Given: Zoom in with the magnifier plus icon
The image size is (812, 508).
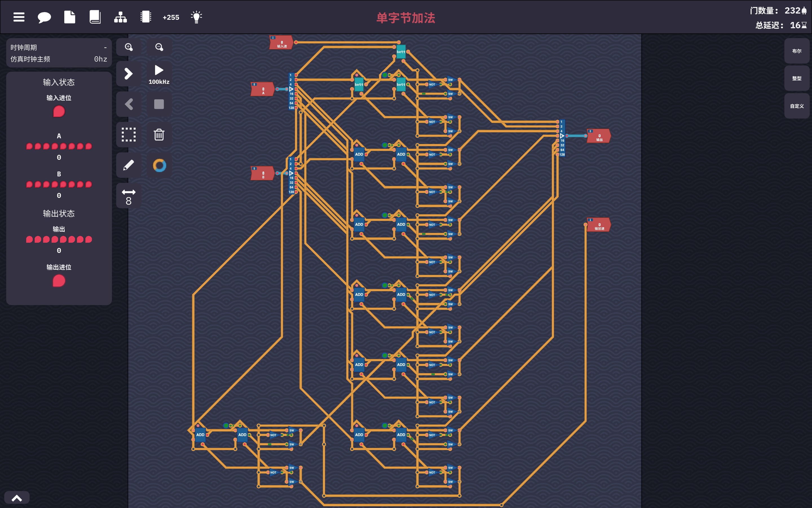Looking at the screenshot, I should [129, 47].
